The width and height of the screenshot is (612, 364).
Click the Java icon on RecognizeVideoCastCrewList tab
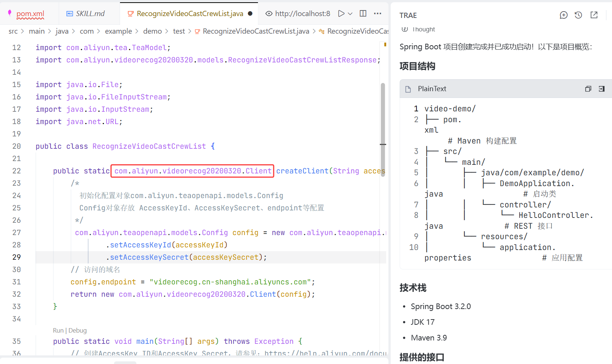coord(130,14)
